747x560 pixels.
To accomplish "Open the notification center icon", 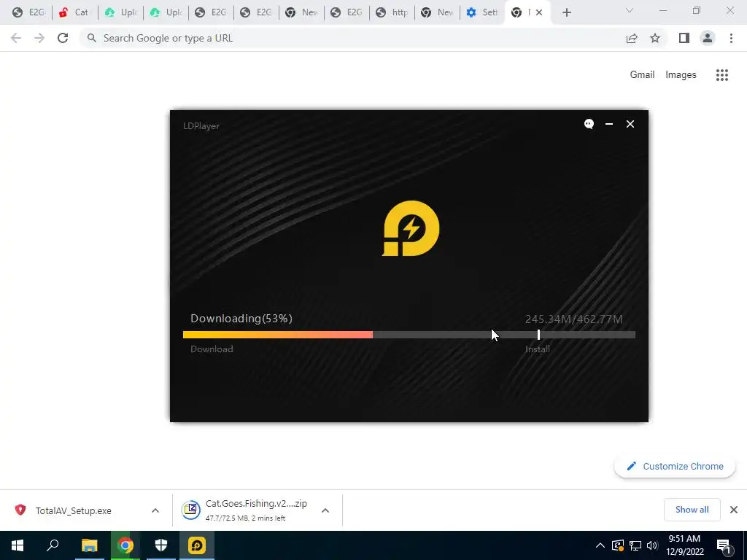I will 724,545.
